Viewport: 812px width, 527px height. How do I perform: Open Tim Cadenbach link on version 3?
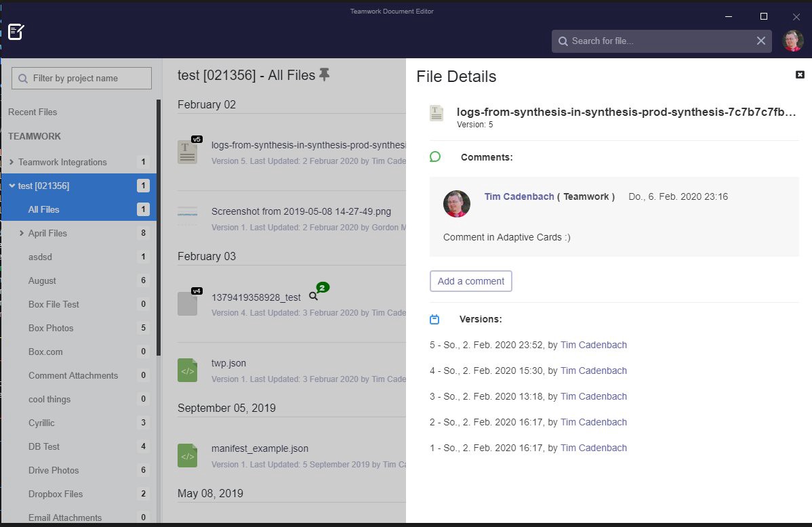click(x=594, y=396)
